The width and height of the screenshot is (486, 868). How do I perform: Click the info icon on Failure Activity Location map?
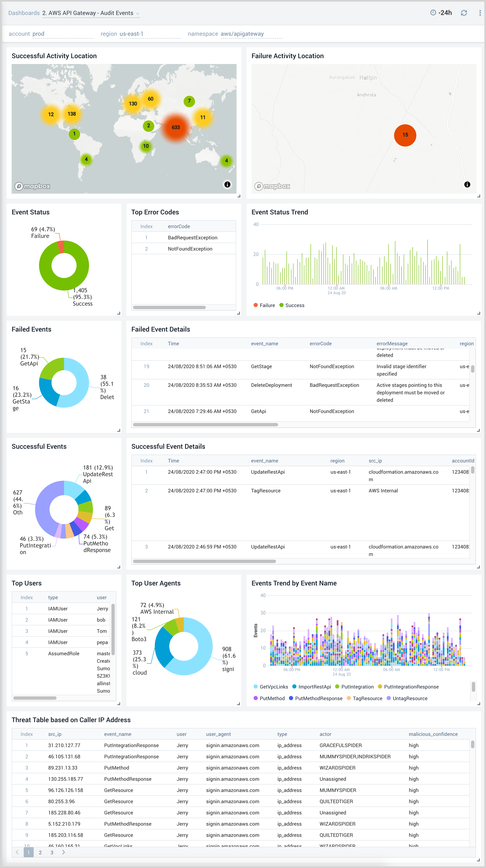click(467, 184)
